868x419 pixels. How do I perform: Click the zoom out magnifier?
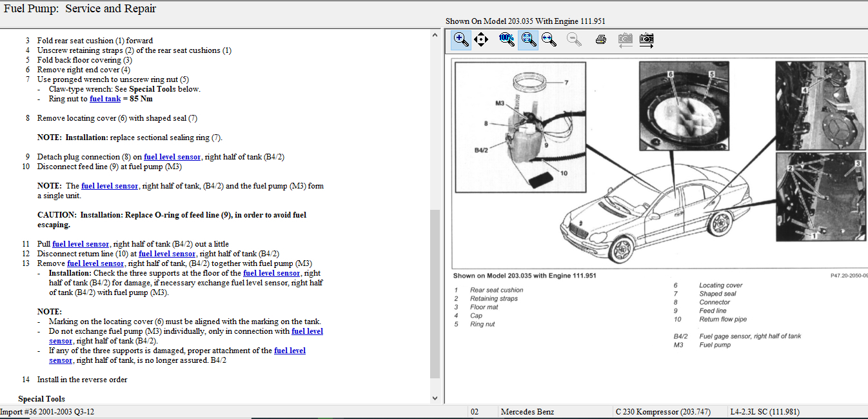573,39
